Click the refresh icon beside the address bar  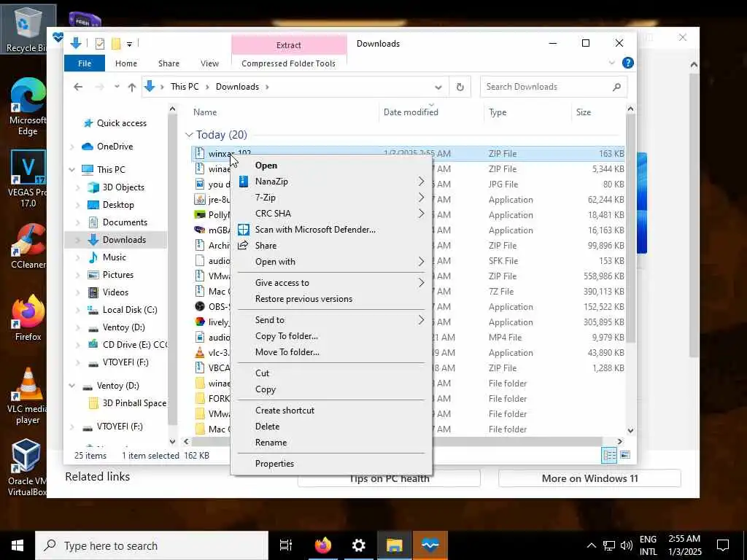(x=460, y=87)
